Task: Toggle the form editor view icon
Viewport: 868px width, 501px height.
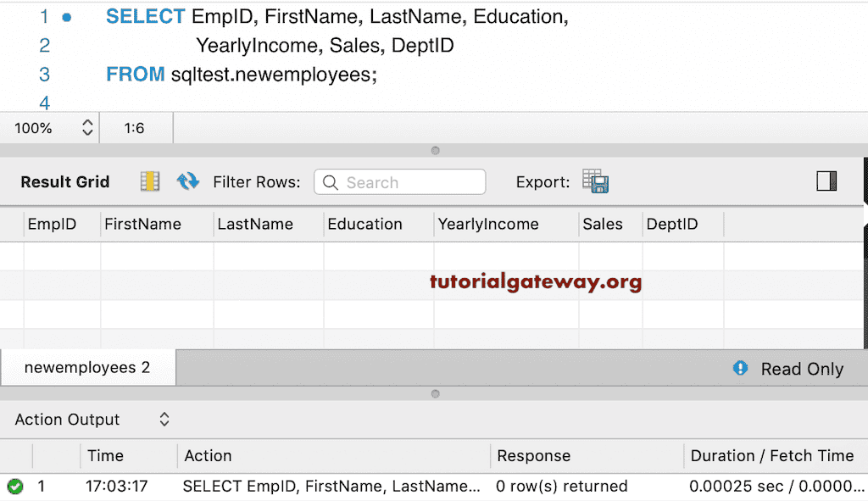Action: pyautogui.click(x=149, y=181)
